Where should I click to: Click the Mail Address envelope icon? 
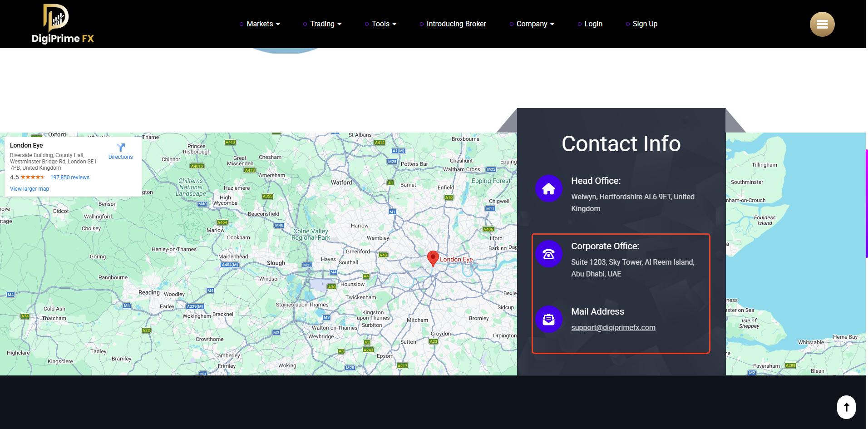pos(548,319)
